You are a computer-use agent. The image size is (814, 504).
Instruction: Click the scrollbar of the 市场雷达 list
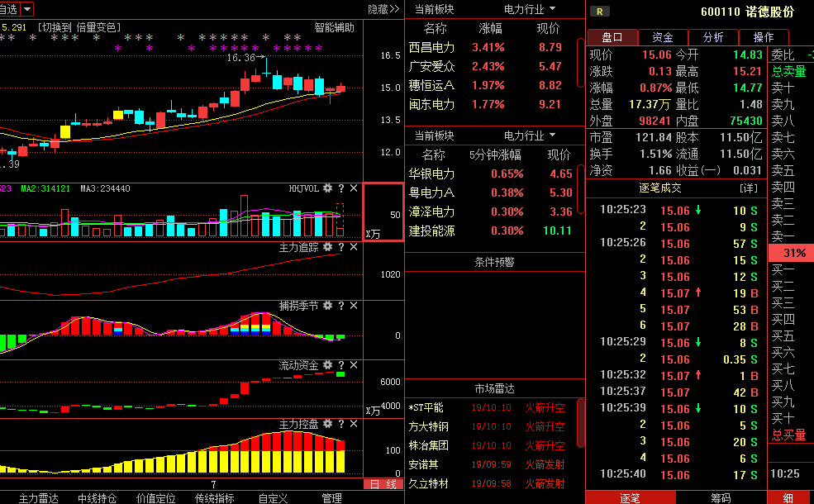click(x=581, y=422)
